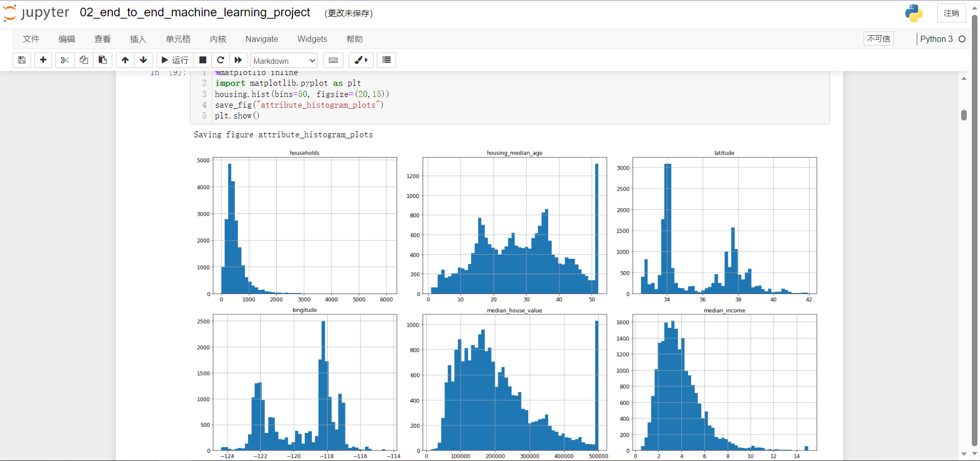Insert a cell below with plus icon
The width and height of the screenshot is (980, 461).
click(43, 60)
